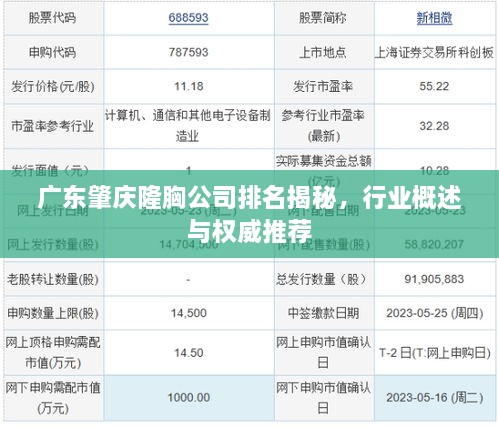This screenshot has height=428, width=499.
Task: Select the issue P/E value 55.22
Action: (434, 87)
